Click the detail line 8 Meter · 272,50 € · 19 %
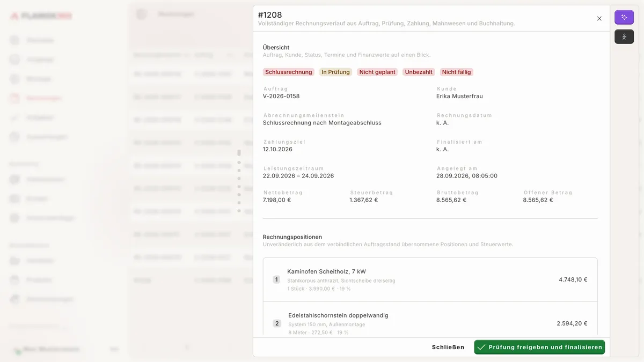 318,333
